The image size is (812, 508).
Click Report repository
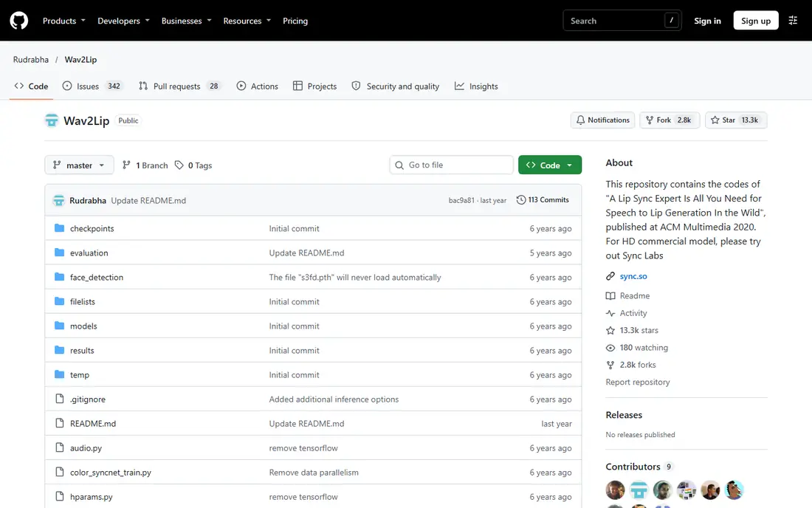pos(638,382)
